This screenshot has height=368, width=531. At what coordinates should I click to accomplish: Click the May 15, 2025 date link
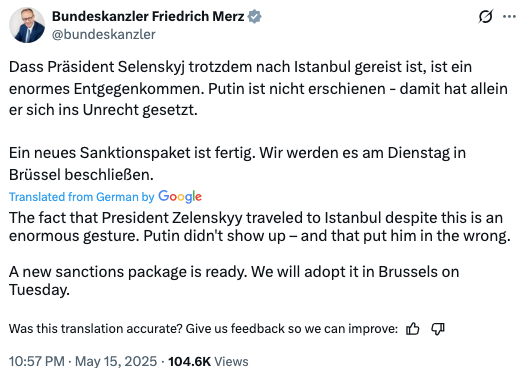pyautogui.click(x=116, y=361)
